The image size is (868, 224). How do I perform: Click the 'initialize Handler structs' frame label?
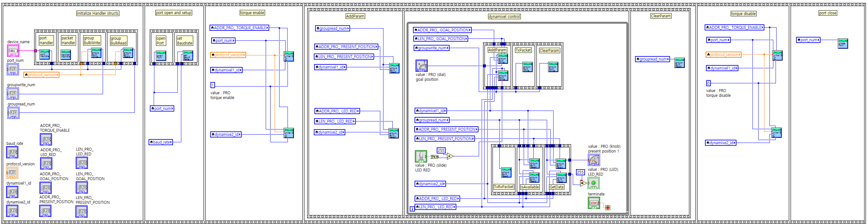pos(98,13)
